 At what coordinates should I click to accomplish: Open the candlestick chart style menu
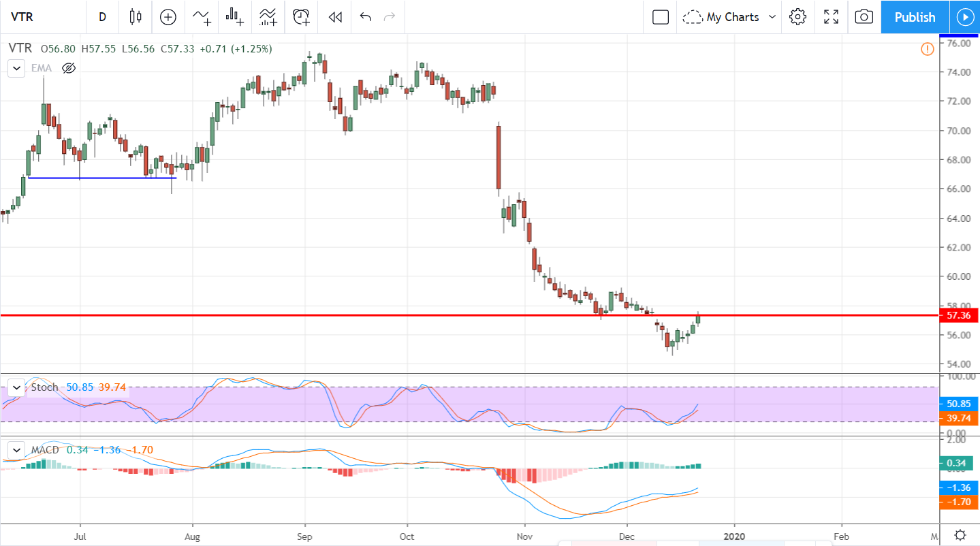136,17
